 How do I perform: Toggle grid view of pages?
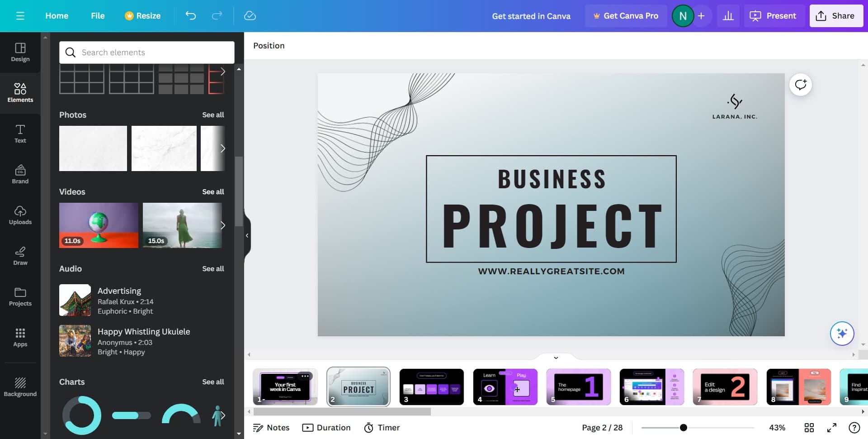tap(809, 428)
